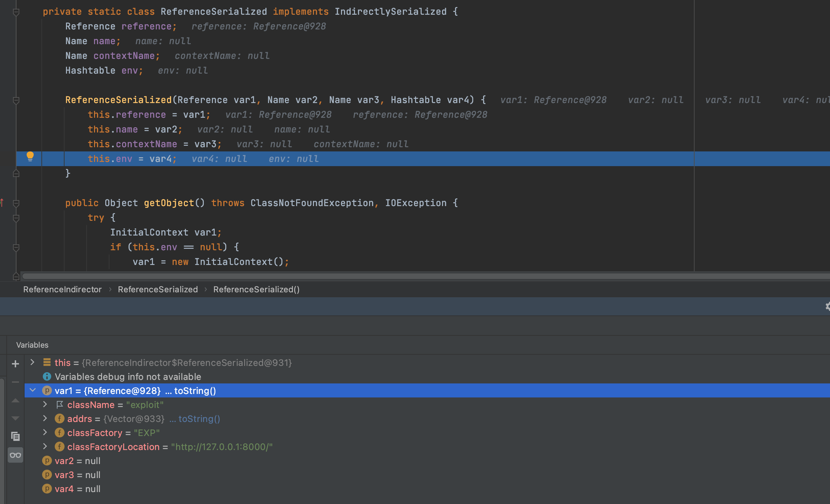Select ReferenceSerialized() constructor in breadcrumbs
This screenshot has width=830, height=504.
tap(256, 289)
